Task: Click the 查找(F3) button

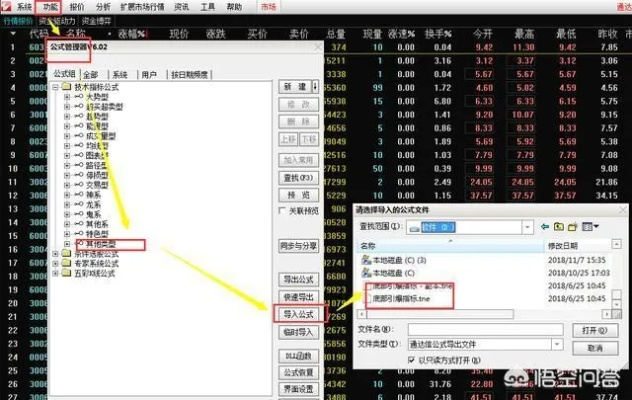Action: tap(298, 178)
